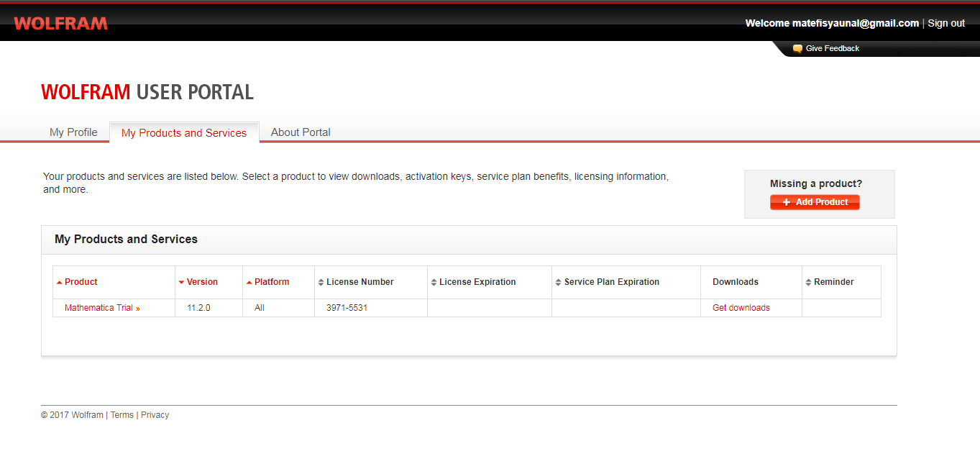Viewport: 980px width, 464px height.
Task: Click the sort arrow on Platform column
Action: (x=250, y=281)
